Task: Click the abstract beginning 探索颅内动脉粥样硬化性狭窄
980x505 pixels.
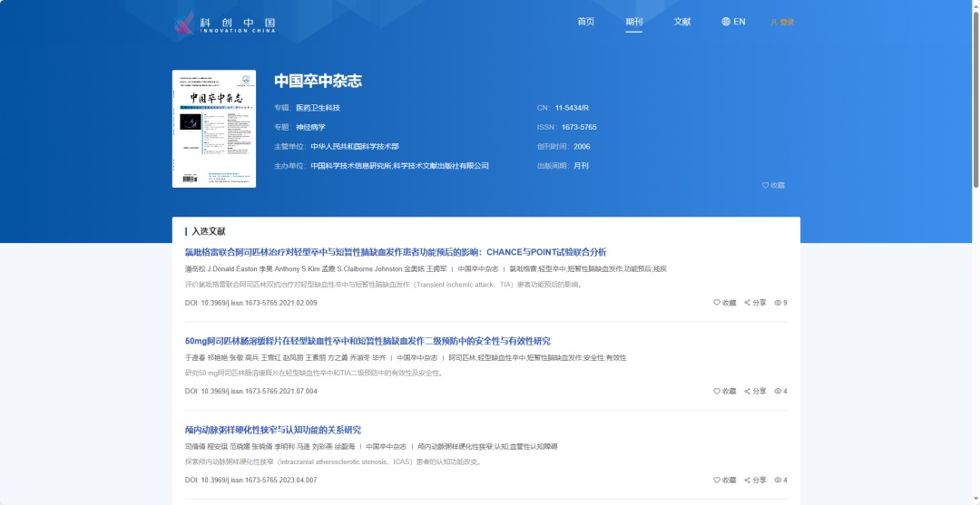Action: pos(333,462)
